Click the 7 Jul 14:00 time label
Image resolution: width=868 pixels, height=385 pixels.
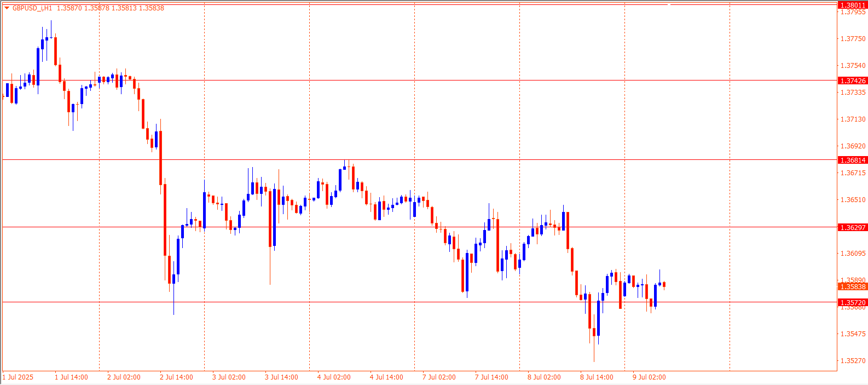pyautogui.click(x=491, y=377)
